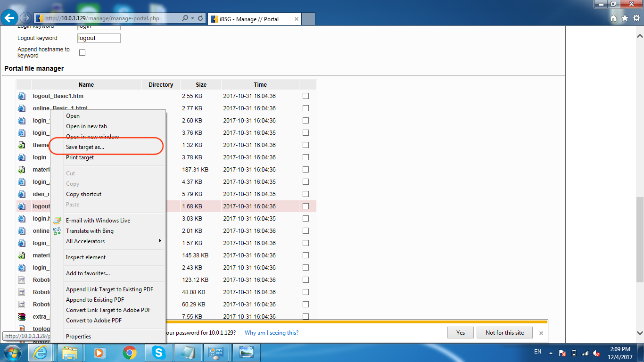Open the browser Home icon
This screenshot has width=644, height=362.
[613, 18]
